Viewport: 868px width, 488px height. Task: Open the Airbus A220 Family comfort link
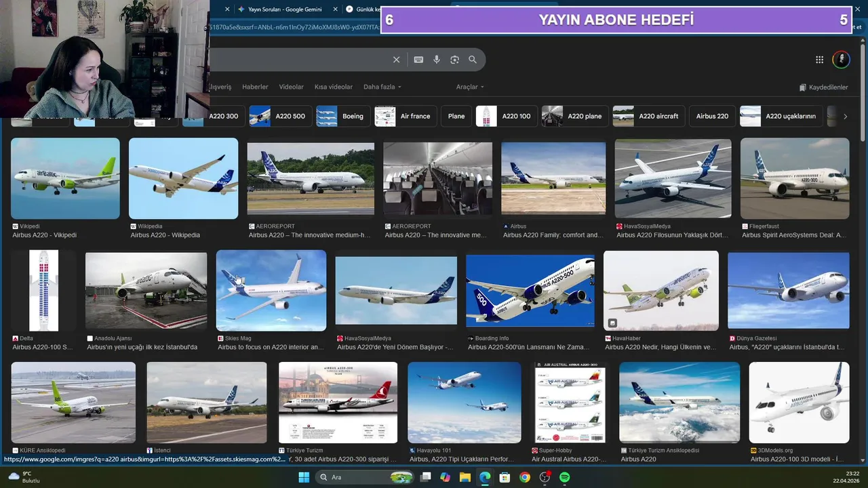click(553, 235)
